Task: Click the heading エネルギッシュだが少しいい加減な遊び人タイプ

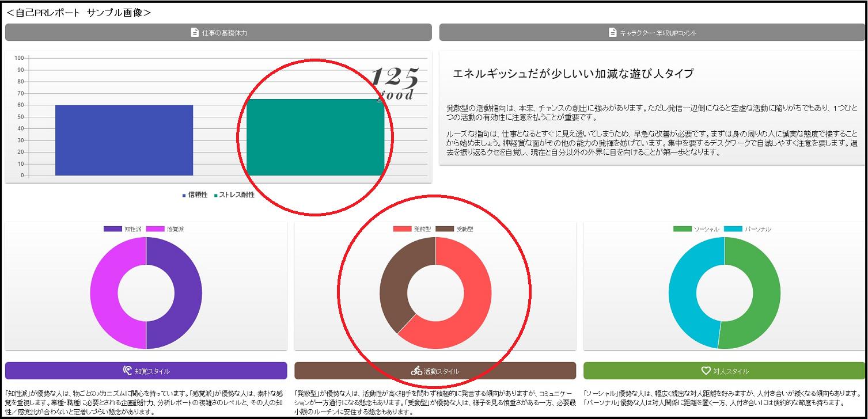Action: coord(573,74)
